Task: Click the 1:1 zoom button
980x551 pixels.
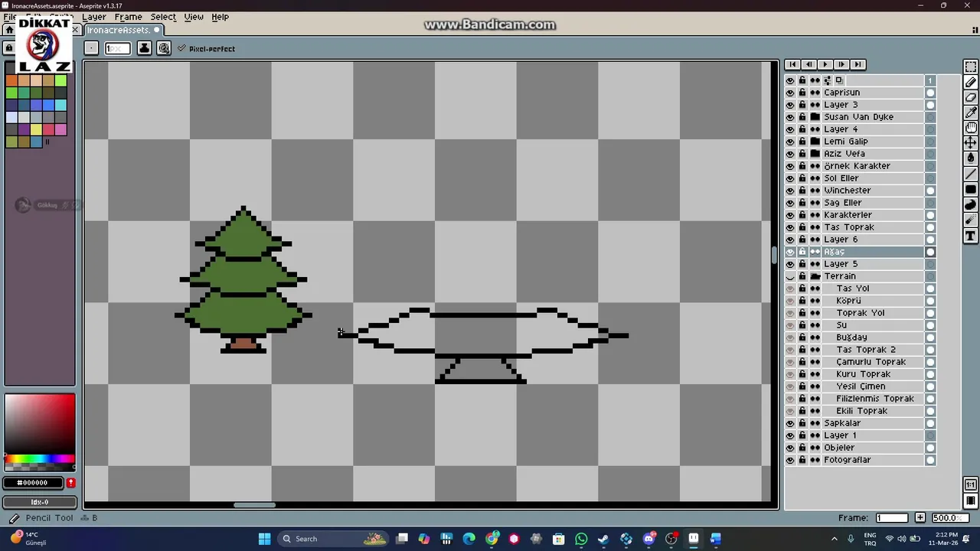Action: pos(971,484)
